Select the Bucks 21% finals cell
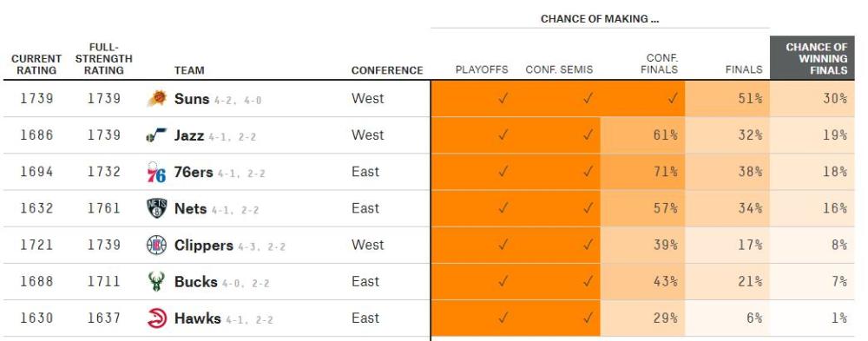The width and height of the screenshot is (868, 341). click(x=727, y=282)
